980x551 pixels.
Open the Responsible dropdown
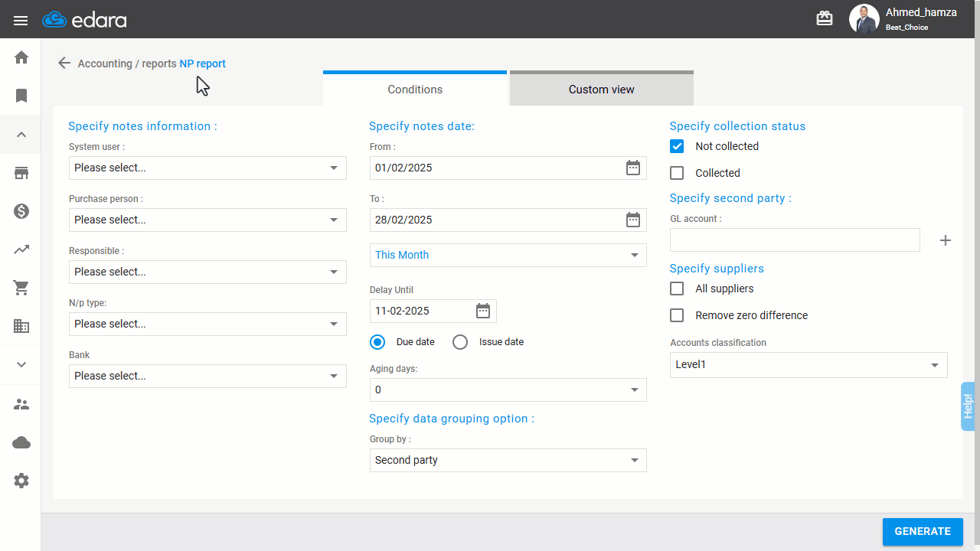pos(207,272)
